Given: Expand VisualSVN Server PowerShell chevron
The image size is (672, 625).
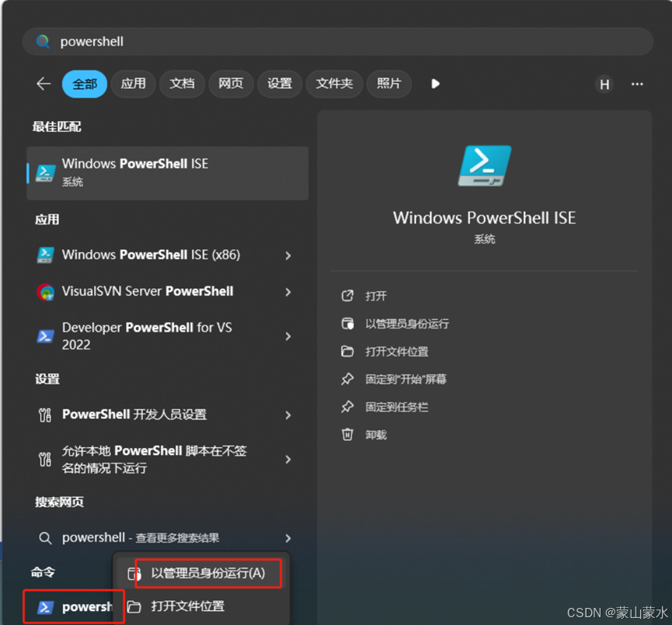Looking at the screenshot, I should pos(288,292).
